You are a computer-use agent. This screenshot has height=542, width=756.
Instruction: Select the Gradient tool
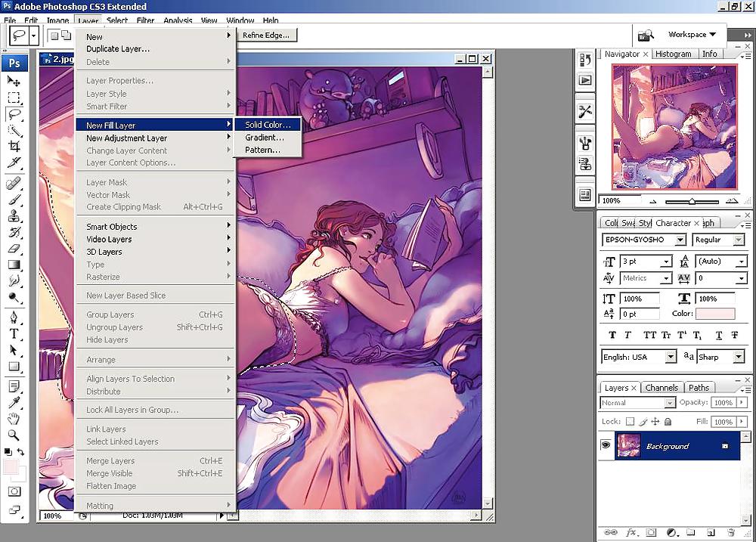(14, 265)
